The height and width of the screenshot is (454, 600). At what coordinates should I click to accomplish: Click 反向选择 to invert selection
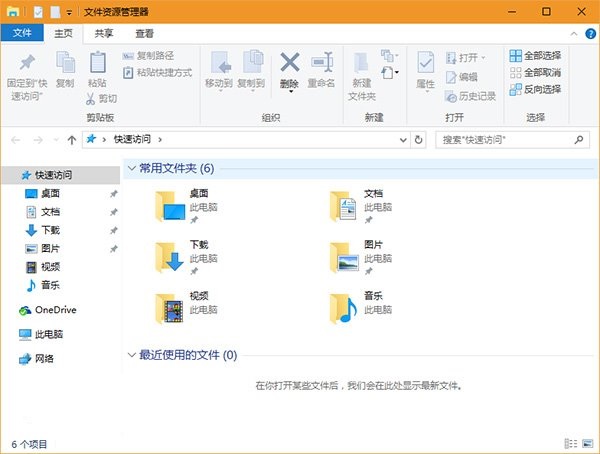[x=535, y=90]
